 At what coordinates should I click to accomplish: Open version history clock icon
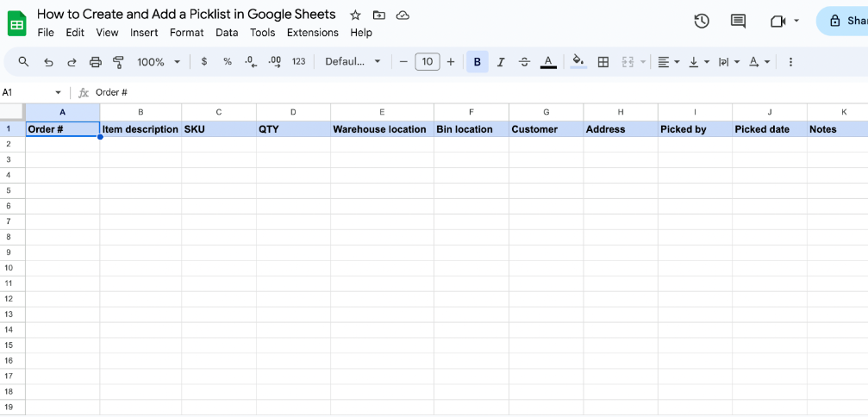[702, 22]
